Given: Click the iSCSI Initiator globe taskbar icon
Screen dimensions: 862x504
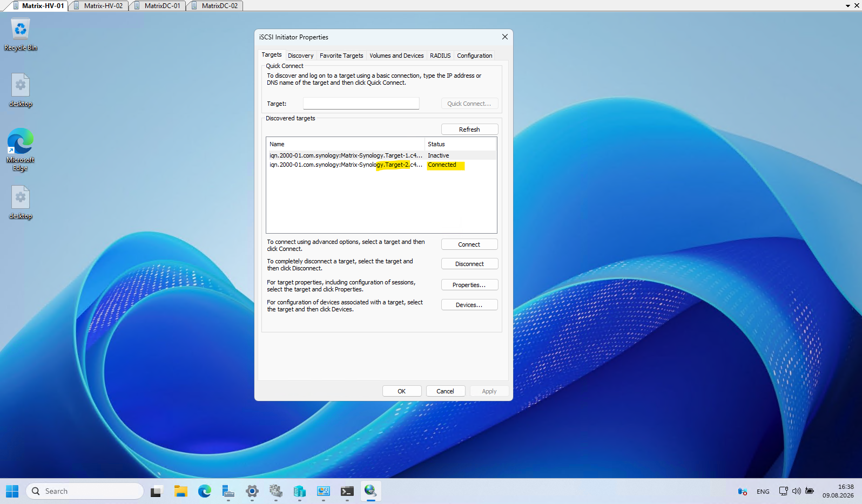Looking at the screenshot, I should pyautogui.click(x=371, y=491).
